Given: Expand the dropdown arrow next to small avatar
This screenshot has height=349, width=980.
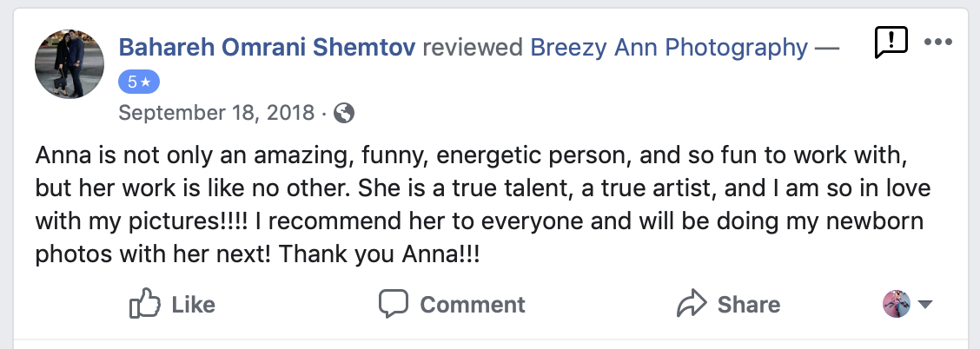Looking at the screenshot, I should coord(924,305).
